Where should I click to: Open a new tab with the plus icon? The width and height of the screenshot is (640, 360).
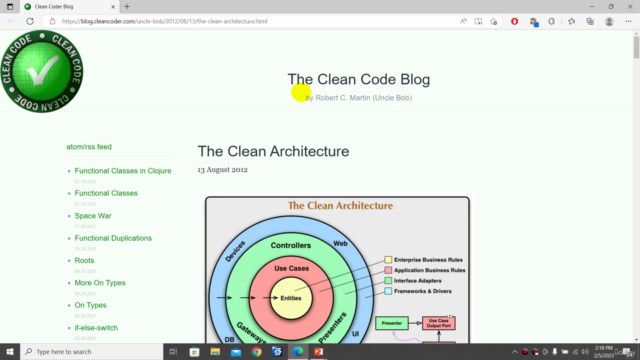coord(127,7)
